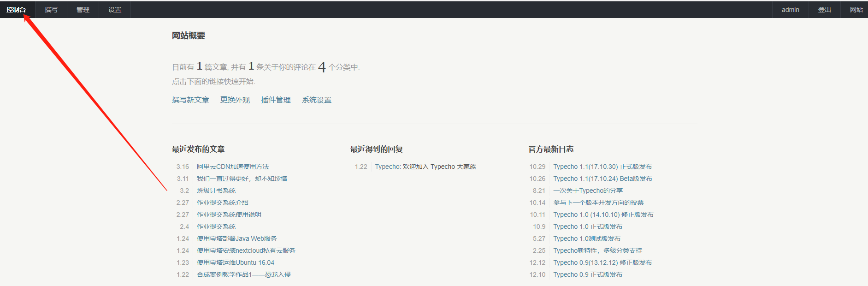Open the article 班级订书系统
The height and width of the screenshot is (286, 868).
(x=216, y=191)
